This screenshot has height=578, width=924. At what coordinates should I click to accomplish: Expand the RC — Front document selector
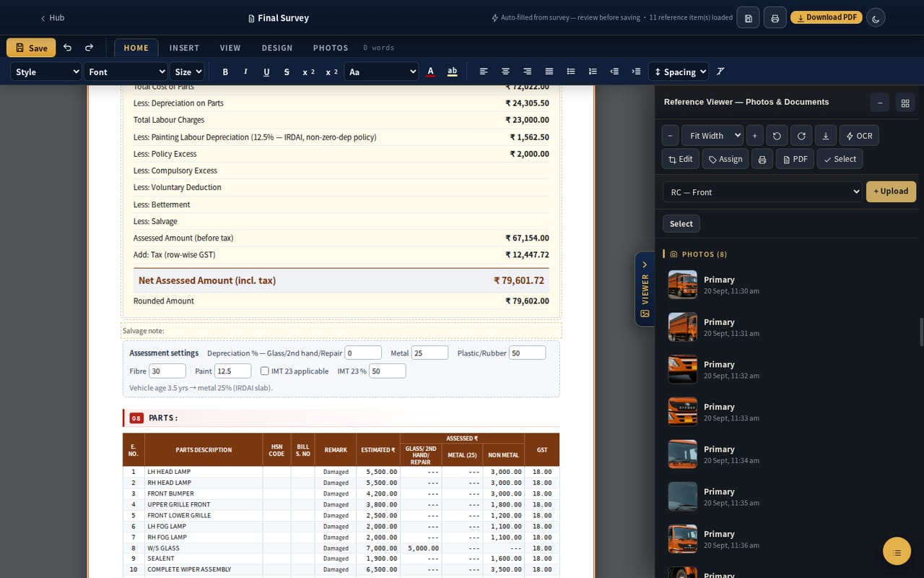[x=762, y=192]
